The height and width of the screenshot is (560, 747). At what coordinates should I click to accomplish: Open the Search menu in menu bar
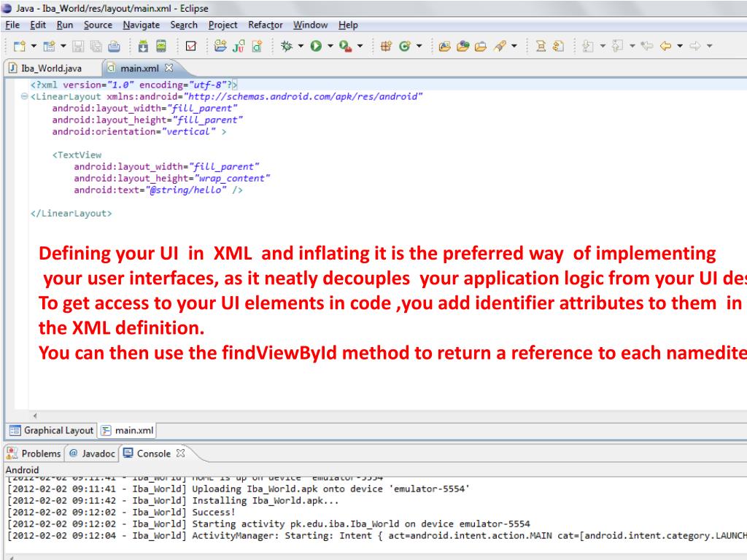[184, 26]
